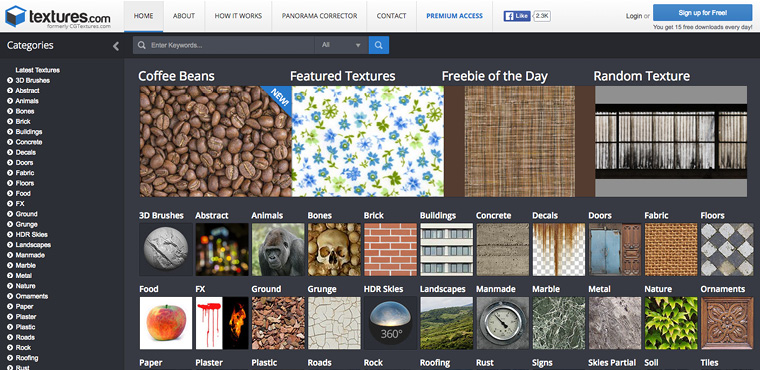Click the Login link
This screenshot has width=760, height=370.
pos(633,16)
